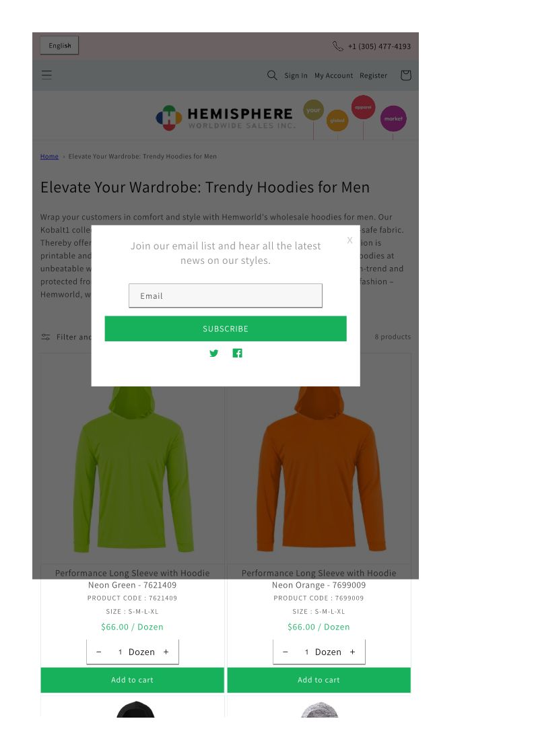This screenshot has width=534, height=756.
Task: Open the shopping cart icon
Action: pos(405,75)
